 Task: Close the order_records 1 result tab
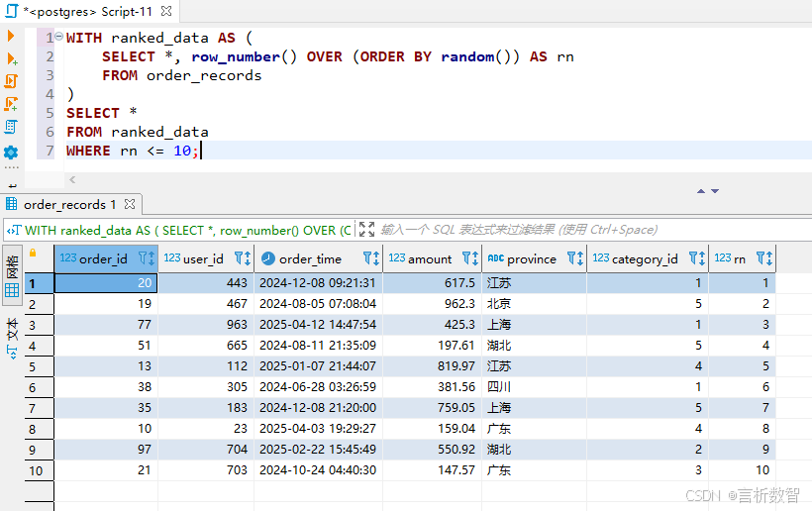point(130,205)
